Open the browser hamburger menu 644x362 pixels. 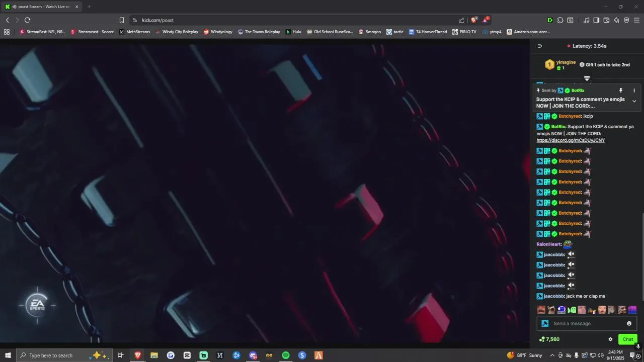636,20
